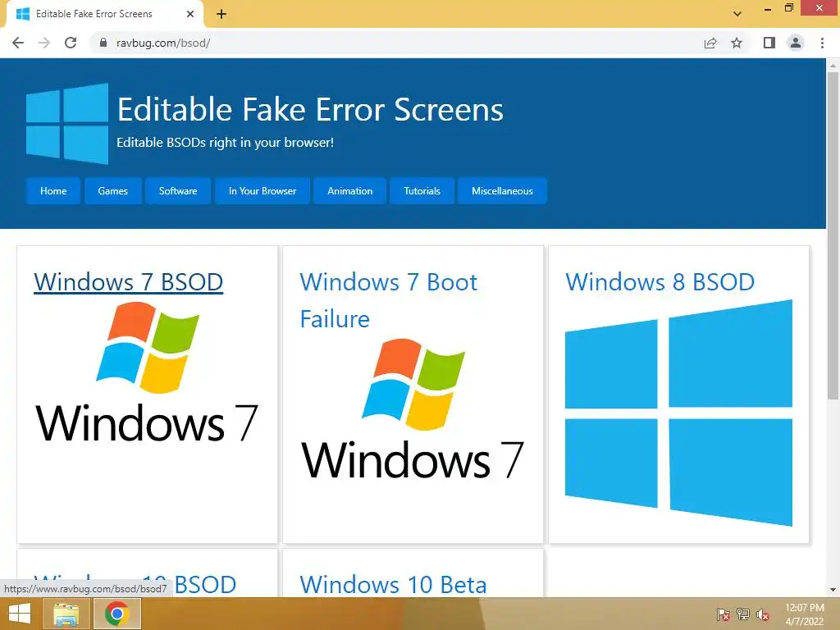Open the Software navigation item
Viewport: 840px width, 630px height.
point(178,190)
